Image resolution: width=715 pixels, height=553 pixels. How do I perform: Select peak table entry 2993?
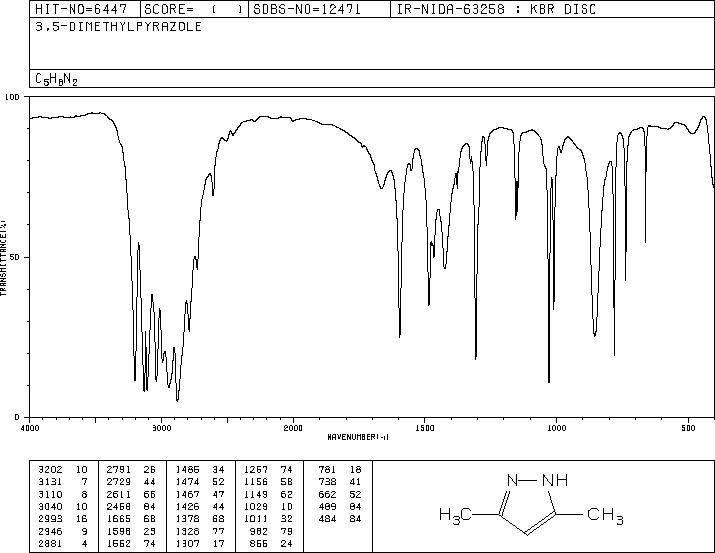pos(50,519)
